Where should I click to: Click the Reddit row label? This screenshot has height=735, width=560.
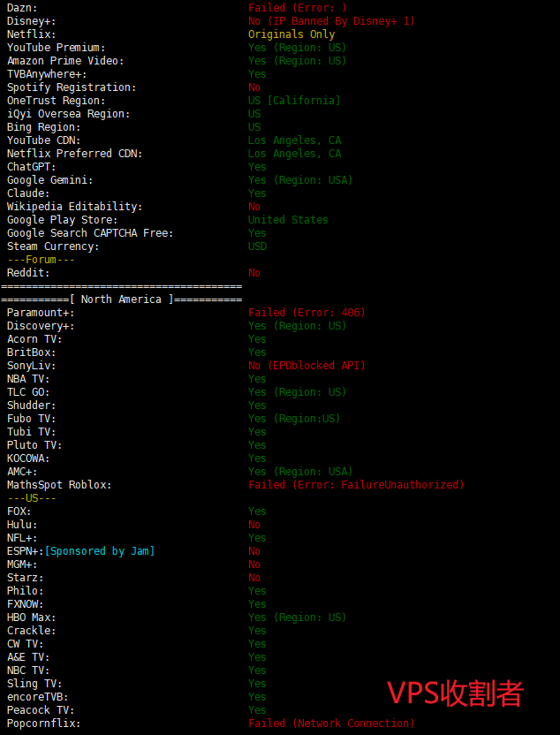(x=28, y=273)
